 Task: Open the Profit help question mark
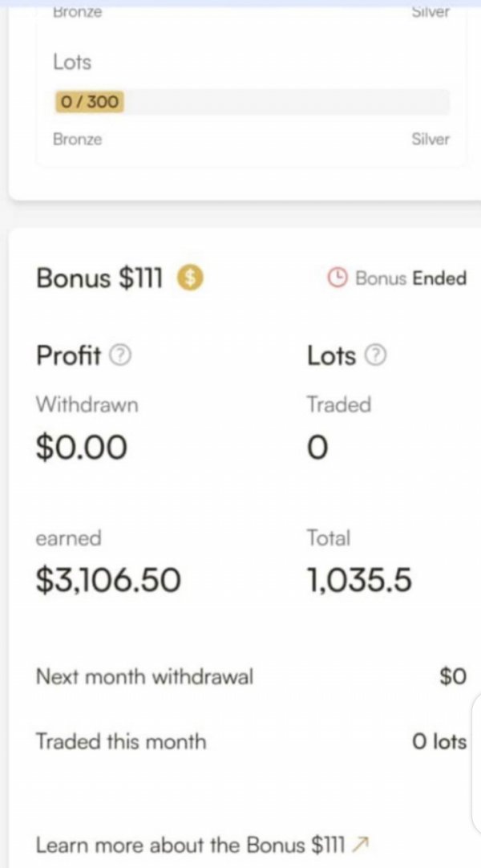[119, 355]
